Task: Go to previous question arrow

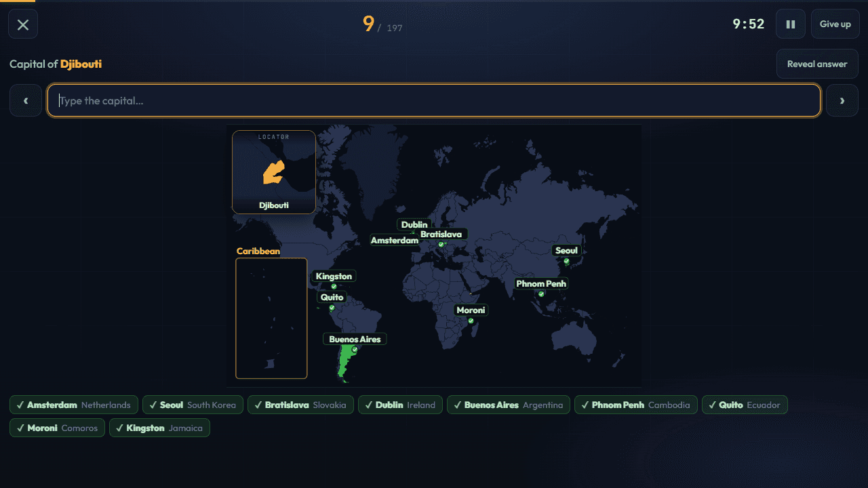Action: click(26, 101)
